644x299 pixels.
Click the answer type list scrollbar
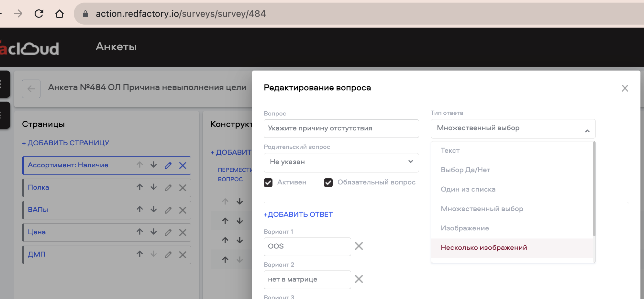594,189
